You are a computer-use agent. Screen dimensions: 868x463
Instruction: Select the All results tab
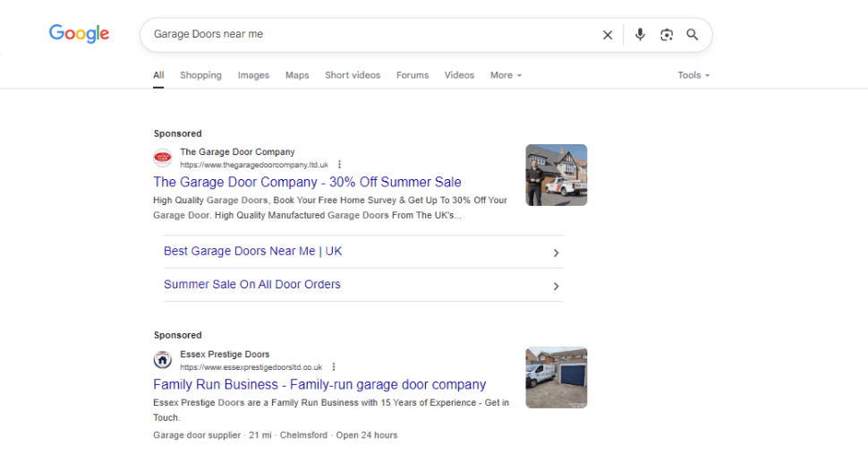pos(158,75)
